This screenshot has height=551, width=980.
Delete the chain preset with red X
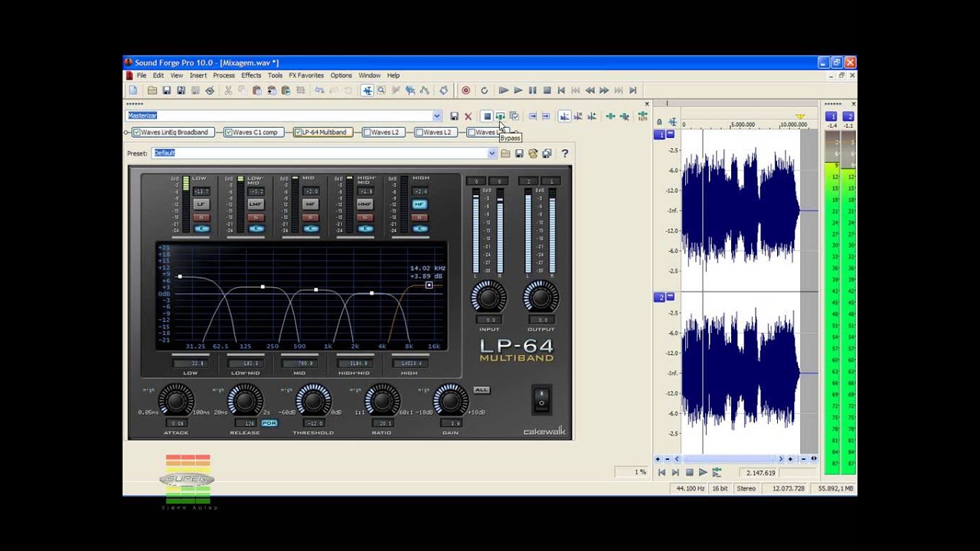tap(468, 116)
